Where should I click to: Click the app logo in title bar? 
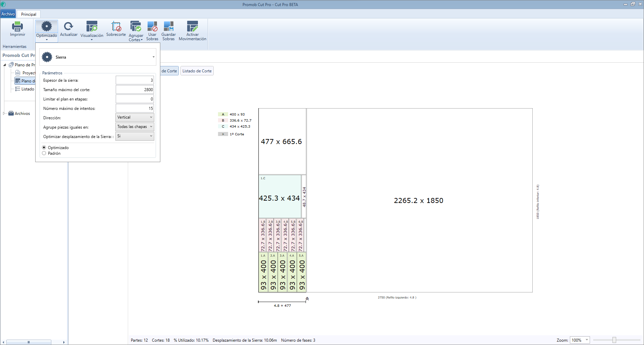click(x=3, y=4)
